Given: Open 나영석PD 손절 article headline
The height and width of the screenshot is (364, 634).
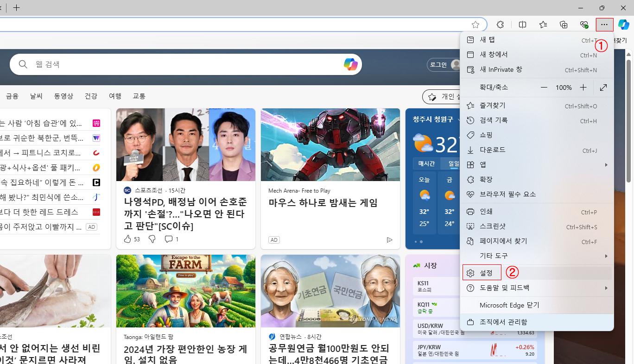Looking at the screenshot, I should click(x=185, y=214).
